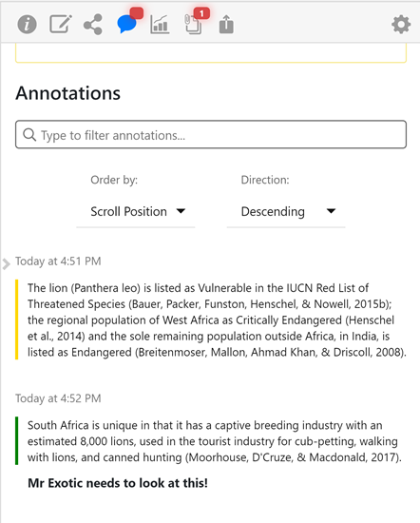Click the export upload icon

click(226, 25)
